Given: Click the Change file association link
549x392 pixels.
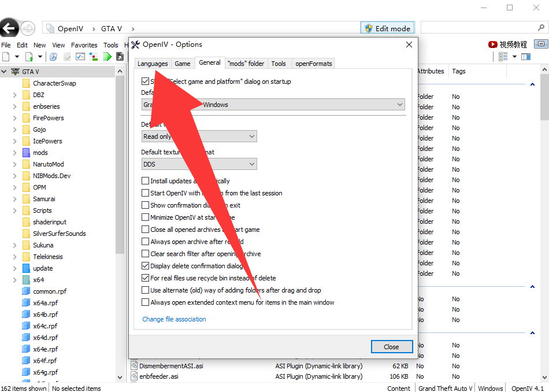Looking at the screenshot, I should tap(174, 319).
